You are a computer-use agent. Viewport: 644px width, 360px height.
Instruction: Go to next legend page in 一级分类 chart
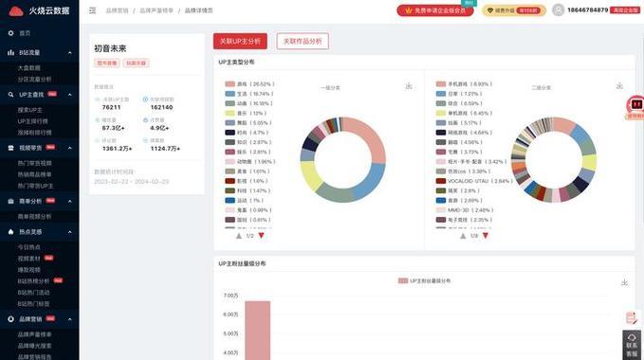click(261, 236)
